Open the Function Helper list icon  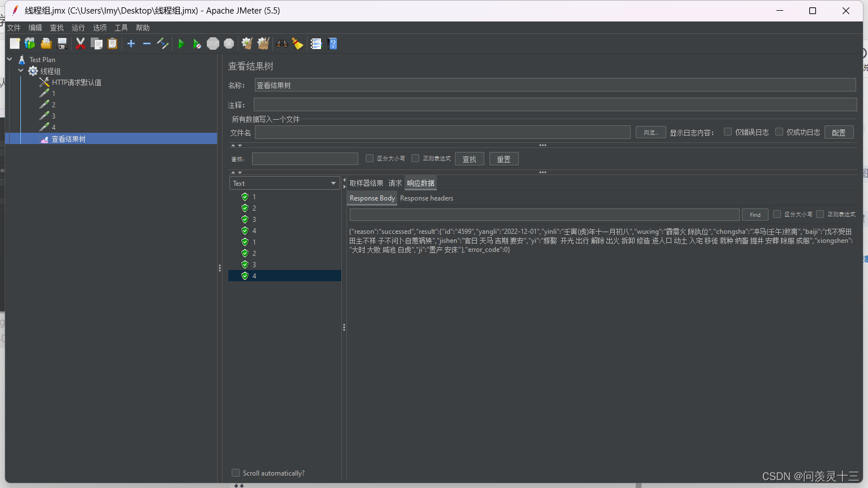coord(316,43)
